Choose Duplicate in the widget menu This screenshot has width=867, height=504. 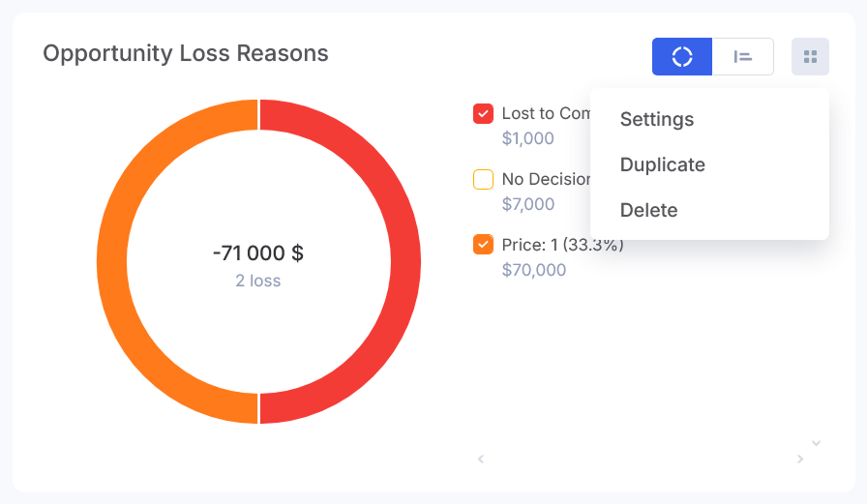(x=663, y=164)
